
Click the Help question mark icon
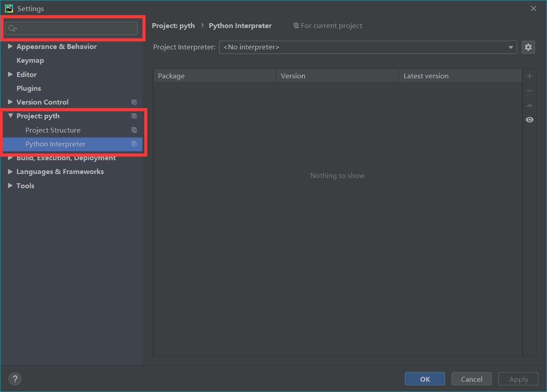click(x=15, y=379)
